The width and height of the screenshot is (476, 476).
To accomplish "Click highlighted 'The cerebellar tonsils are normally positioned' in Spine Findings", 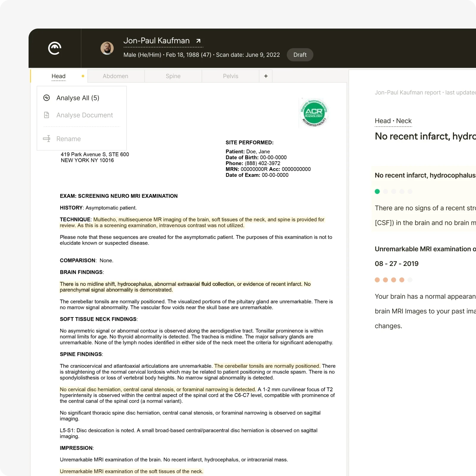I will pos(267,366).
